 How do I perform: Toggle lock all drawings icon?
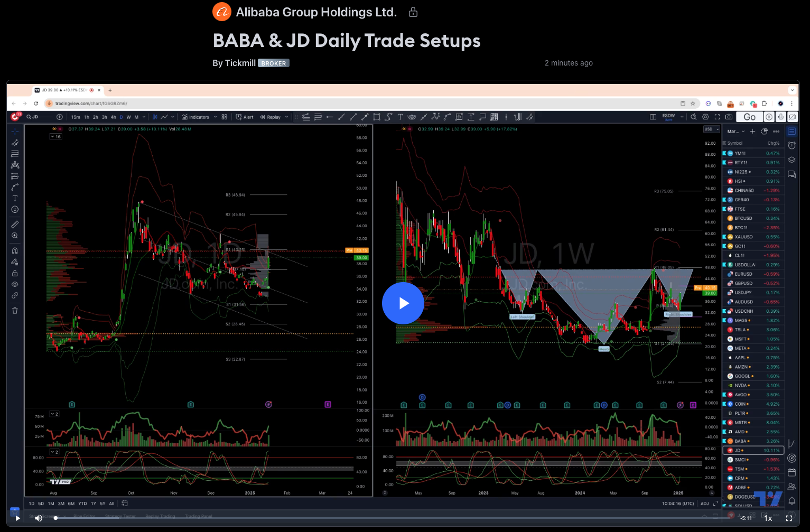pyautogui.click(x=15, y=273)
